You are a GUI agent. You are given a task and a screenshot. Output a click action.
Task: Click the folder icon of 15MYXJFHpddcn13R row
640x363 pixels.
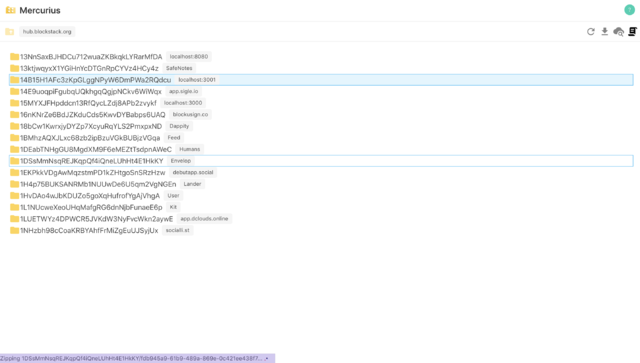tap(14, 103)
